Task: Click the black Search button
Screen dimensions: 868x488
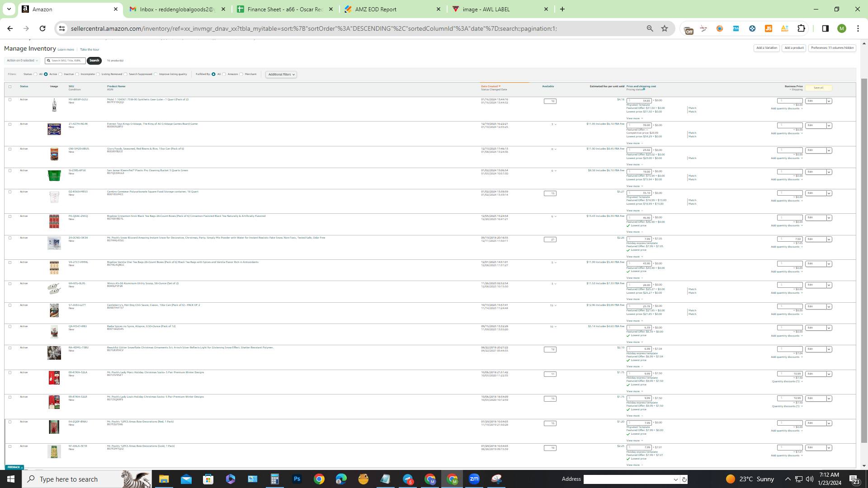Action: pos(94,61)
